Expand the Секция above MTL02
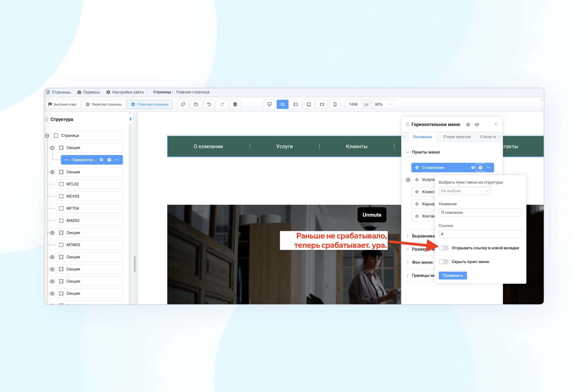 coord(52,172)
